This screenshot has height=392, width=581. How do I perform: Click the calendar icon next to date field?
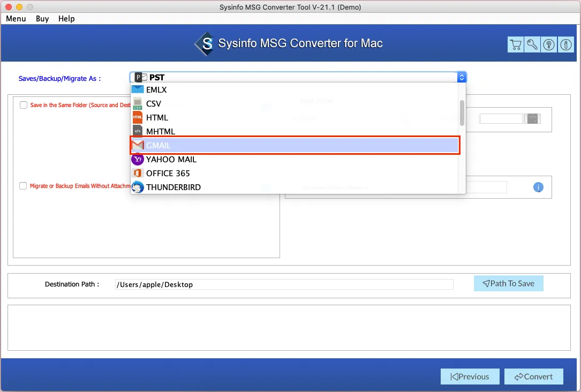tap(532, 119)
